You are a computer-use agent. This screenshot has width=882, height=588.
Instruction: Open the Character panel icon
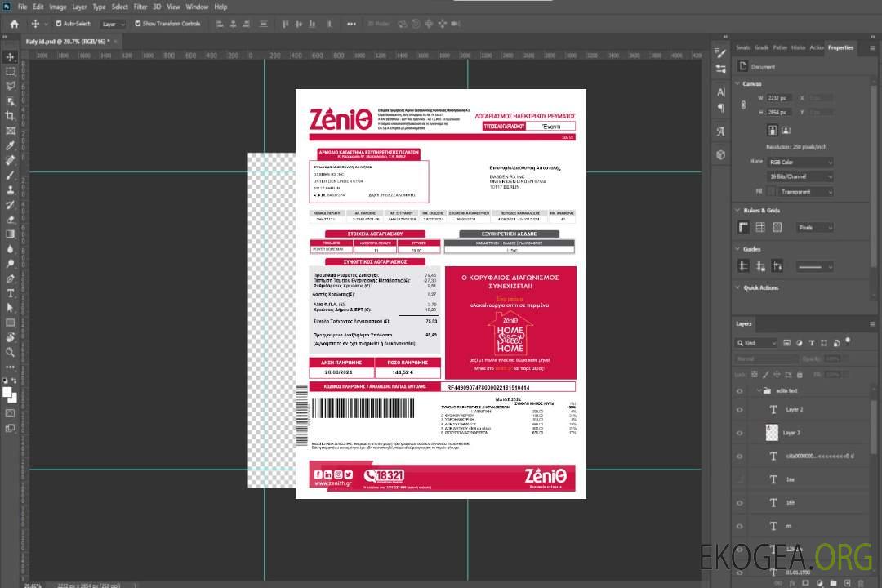pos(721,92)
